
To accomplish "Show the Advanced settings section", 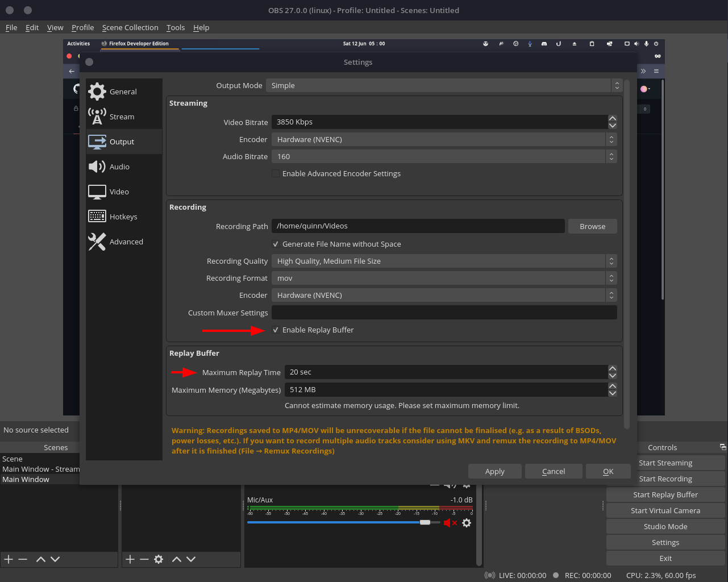I will point(124,242).
